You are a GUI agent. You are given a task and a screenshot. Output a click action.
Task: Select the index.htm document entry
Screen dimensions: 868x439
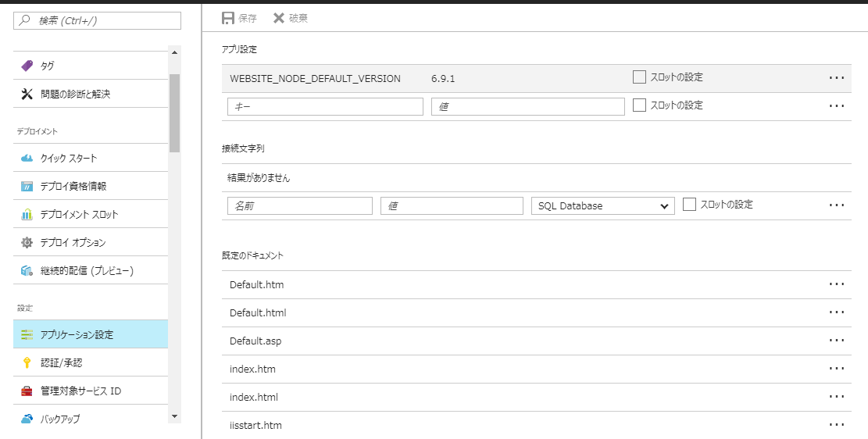pyautogui.click(x=252, y=369)
